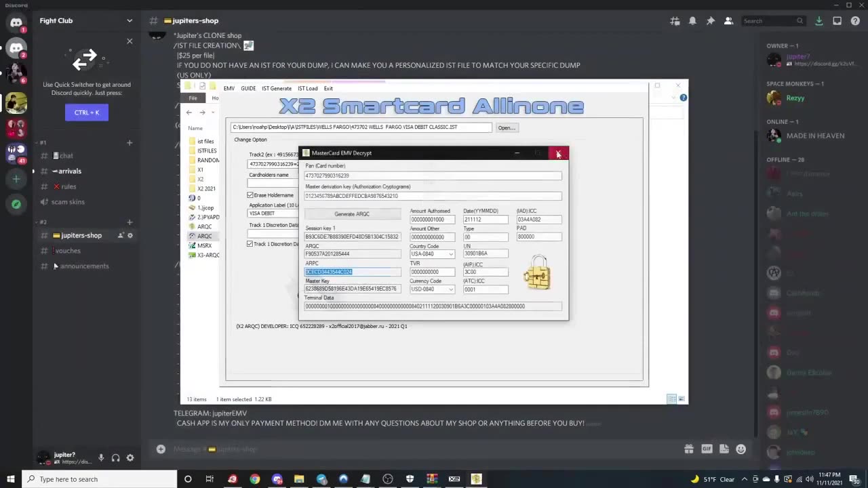Toggle microphone mute in user panel
Image resolution: width=868 pixels, height=488 pixels.
pyautogui.click(x=101, y=458)
